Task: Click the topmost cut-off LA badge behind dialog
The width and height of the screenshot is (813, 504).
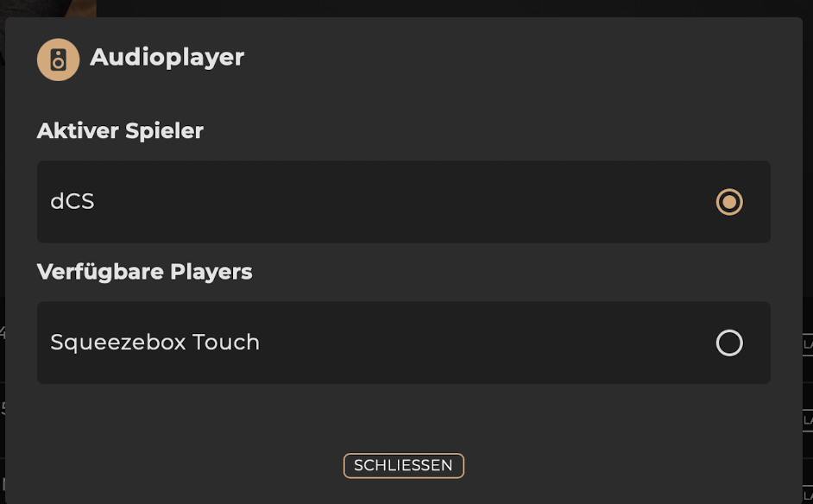Action: pyautogui.click(x=808, y=344)
